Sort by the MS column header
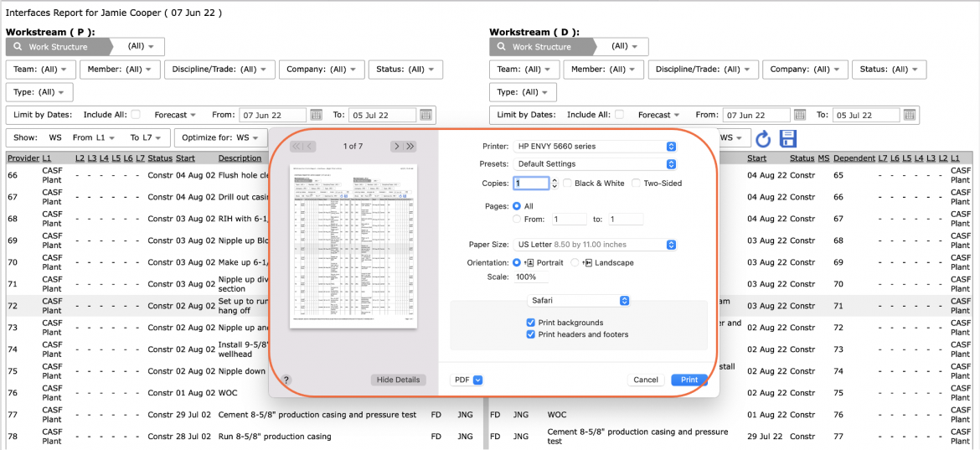 click(823, 158)
